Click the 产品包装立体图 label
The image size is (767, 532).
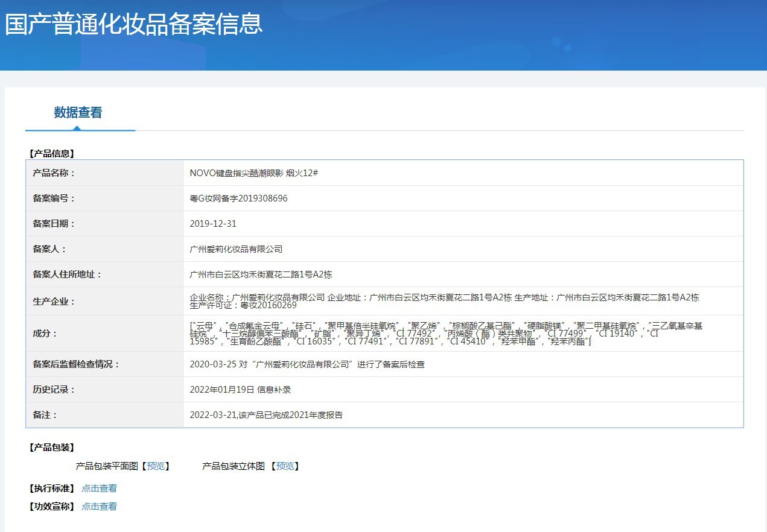tap(234, 466)
